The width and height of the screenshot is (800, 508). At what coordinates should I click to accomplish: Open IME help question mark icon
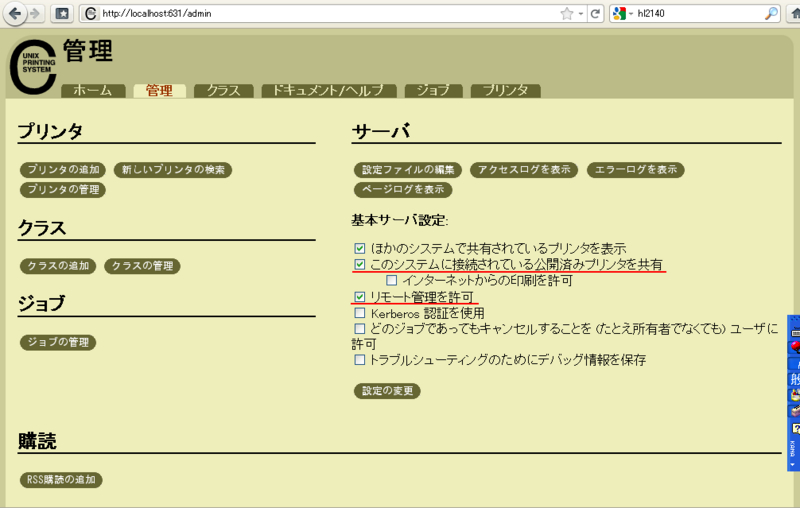(x=795, y=427)
